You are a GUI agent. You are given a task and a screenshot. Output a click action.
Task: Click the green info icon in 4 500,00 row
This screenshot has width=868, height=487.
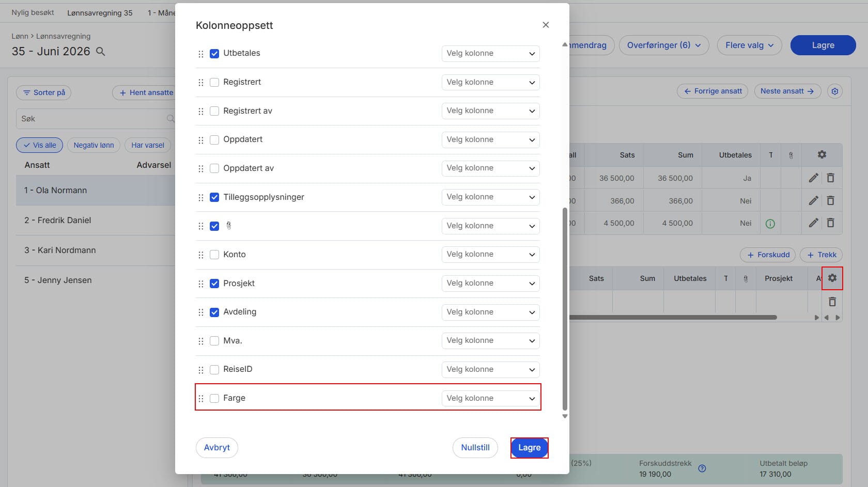point(770,224)
